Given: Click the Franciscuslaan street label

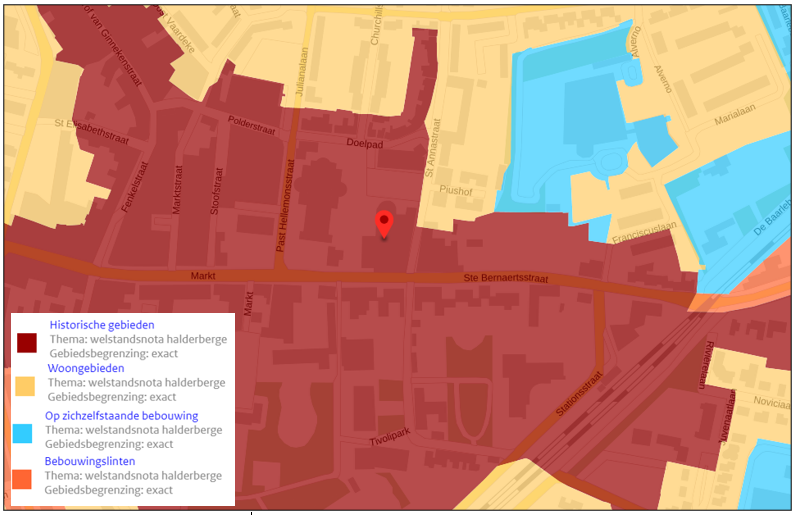Looking at the screenshot, I should (x=644, y=232).
